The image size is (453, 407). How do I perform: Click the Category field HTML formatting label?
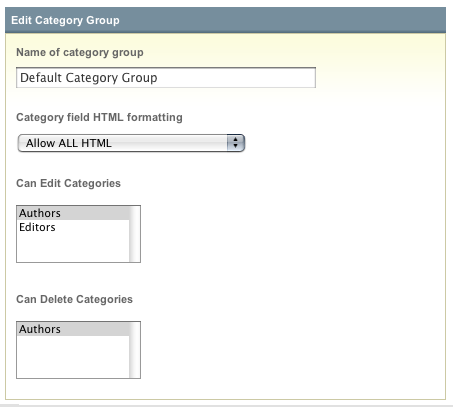99,117
